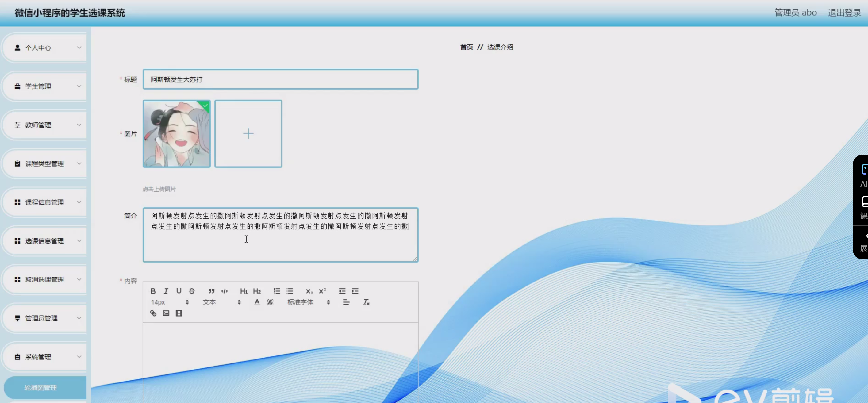Click the 微信小程序的学生选课系统 header title
This screenshot has height=403, width=868.
pyautogui.click(x=70, y=13)
